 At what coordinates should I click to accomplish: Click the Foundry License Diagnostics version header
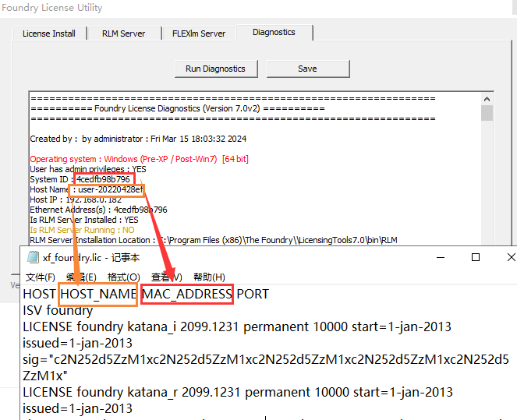coord(177,108)
